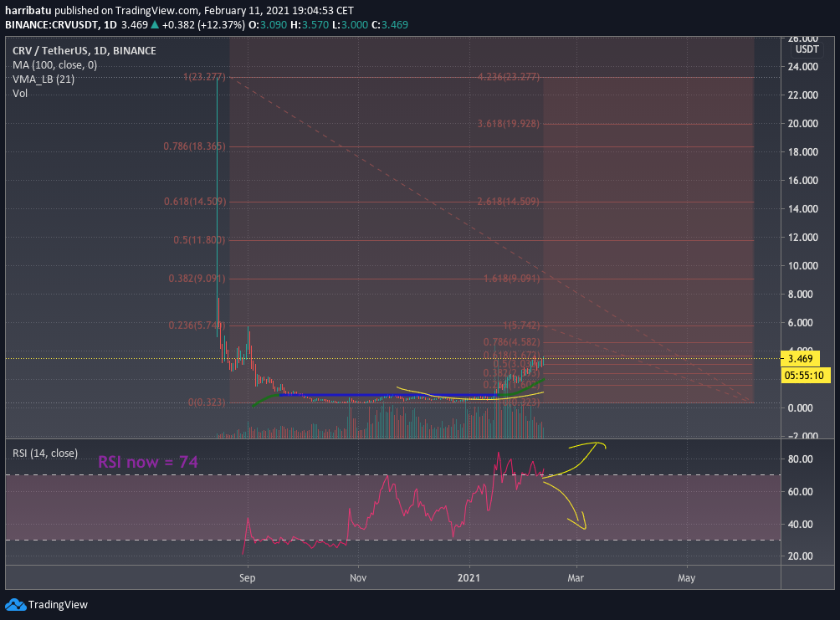Click the 6.000 price axis label
The image size is (840, 620).
801,323
